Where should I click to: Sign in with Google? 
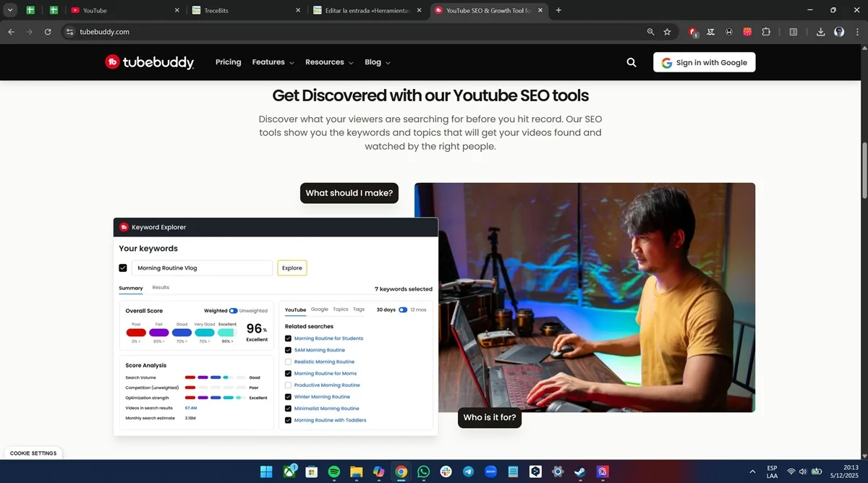coord(704,62)
